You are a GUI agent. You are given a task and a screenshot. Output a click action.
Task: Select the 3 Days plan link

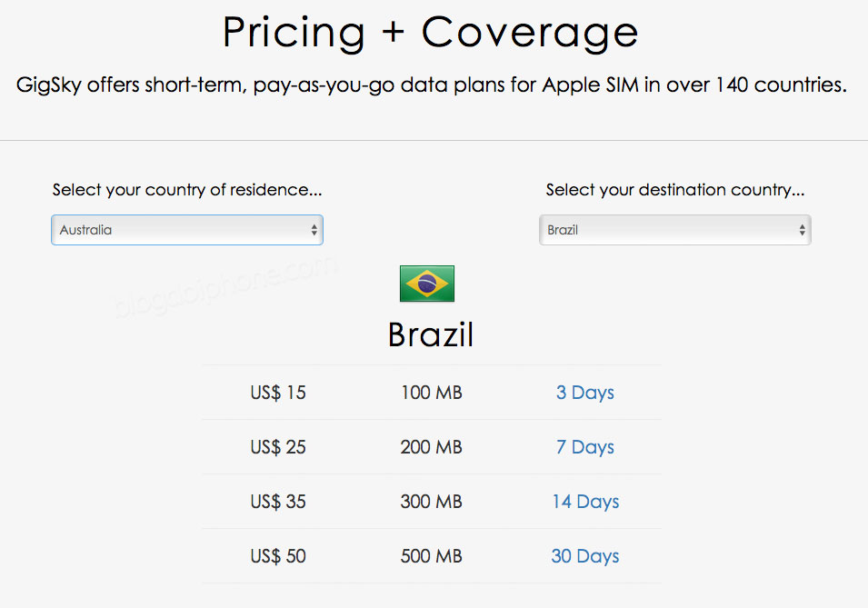pos(585,393)
